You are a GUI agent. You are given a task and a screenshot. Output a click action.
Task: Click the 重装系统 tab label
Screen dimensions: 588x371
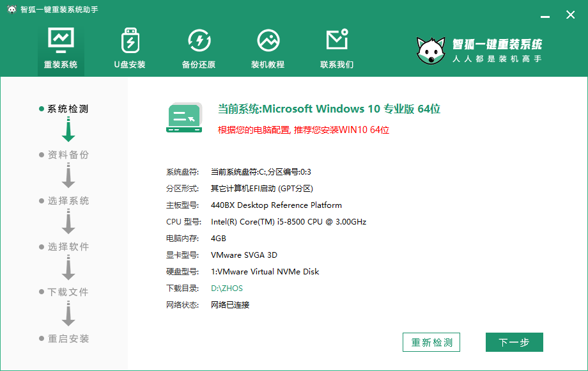pyautogui.click(x=61, y=65)
